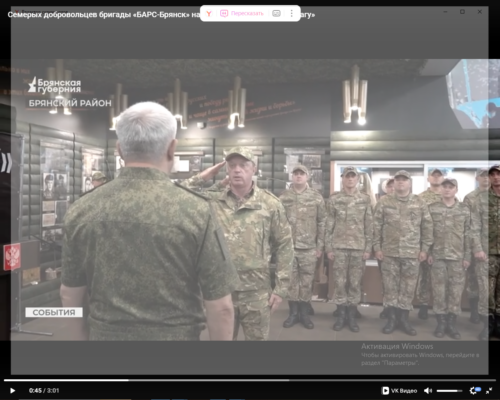This screenshot has height=400, width=500.
Task: Play the video
Action: [x=12, y=390]
